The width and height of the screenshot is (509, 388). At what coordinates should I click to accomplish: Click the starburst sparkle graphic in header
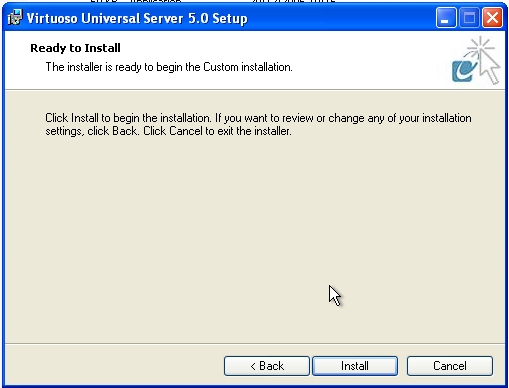click(480, 47)
